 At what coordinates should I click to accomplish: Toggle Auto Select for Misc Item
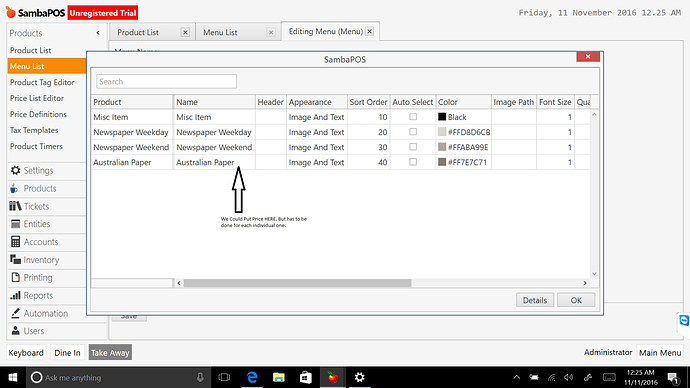click(x=413, y=117)
